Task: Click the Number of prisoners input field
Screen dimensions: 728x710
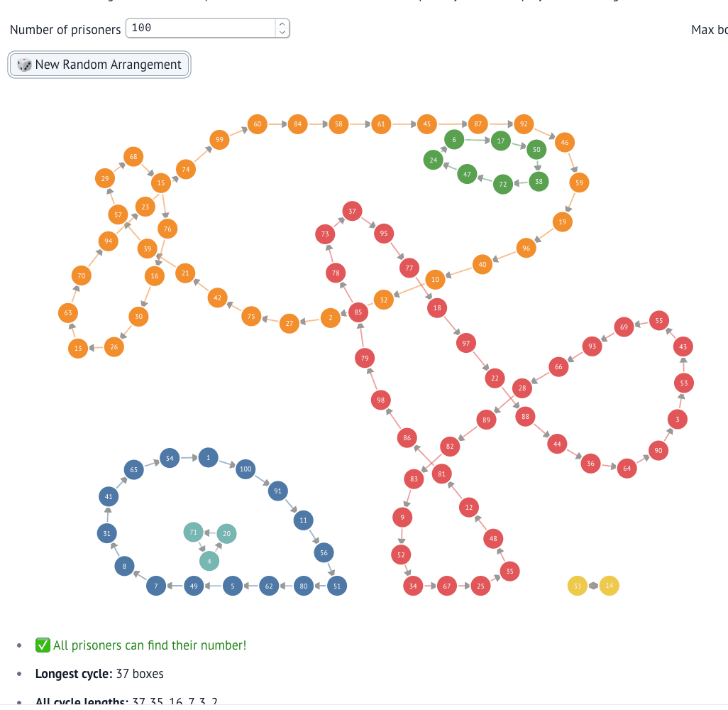Action: tap(200, 28)
